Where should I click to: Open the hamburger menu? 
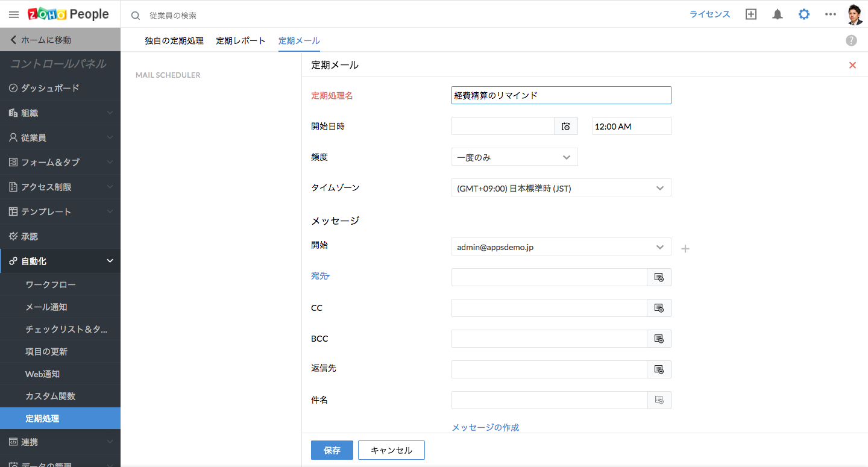tap(14, 14)
